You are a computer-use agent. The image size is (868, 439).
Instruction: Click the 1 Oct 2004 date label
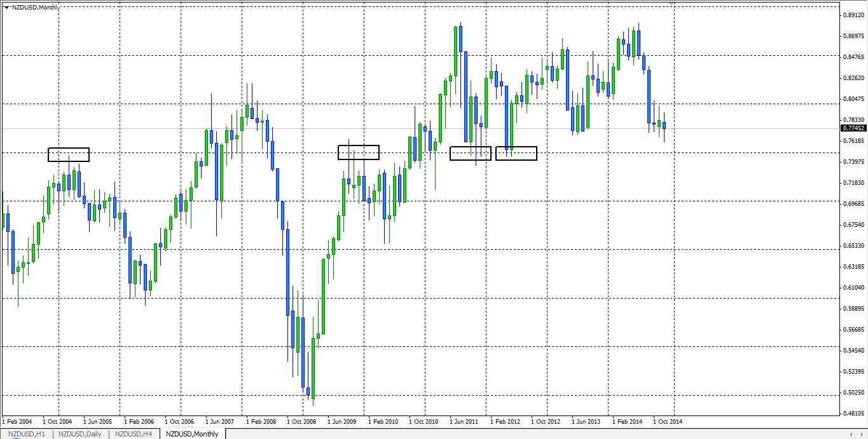pos(57,421)
